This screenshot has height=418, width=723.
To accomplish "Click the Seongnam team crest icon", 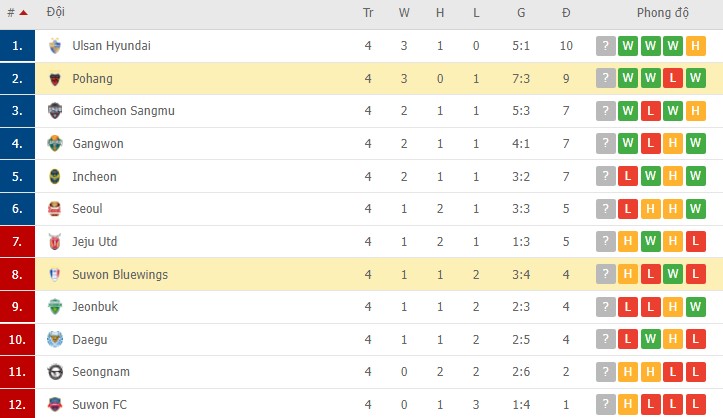I will [55, 372].
